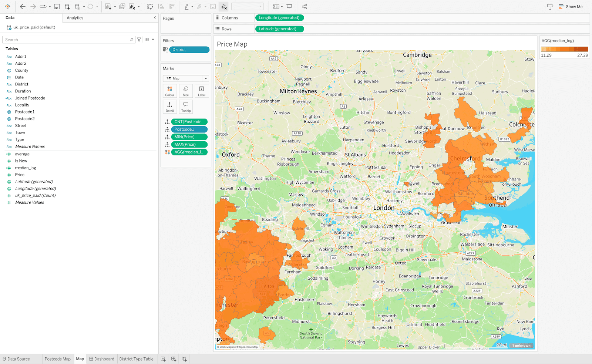This screenshot has height=364, width=592.
Task: Select the Joined Postcode field
Action: (x=30, y=98)
